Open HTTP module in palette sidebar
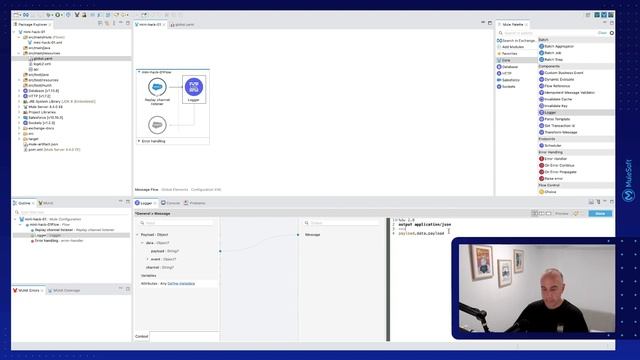The width and height of the screenshot is (640, 360). pyautogui.click(x=504, y=73)
